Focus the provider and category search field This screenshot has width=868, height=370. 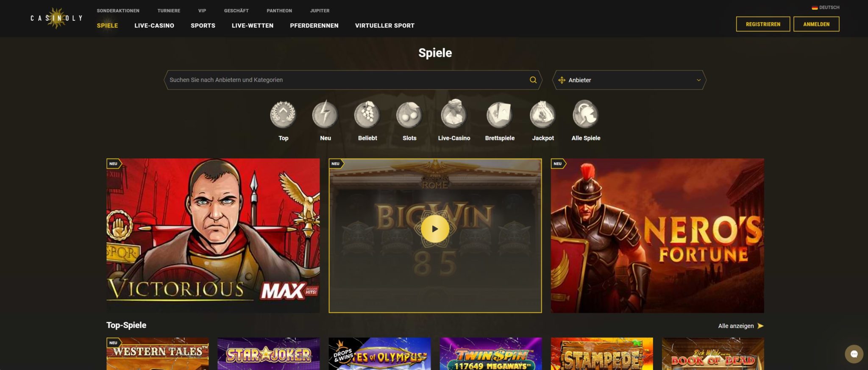pos(348,80)
